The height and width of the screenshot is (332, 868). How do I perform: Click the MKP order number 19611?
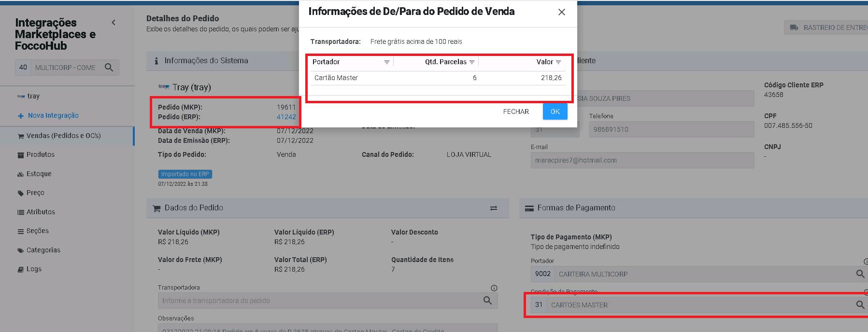tap(286, 107)
